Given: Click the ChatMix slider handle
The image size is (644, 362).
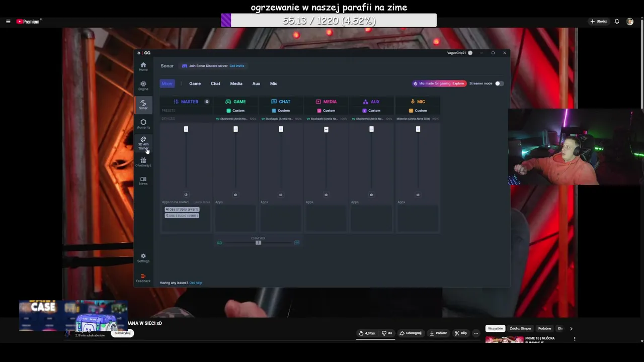Looking at the screenshot, I should pyautogui.click(x=258, y=242).
